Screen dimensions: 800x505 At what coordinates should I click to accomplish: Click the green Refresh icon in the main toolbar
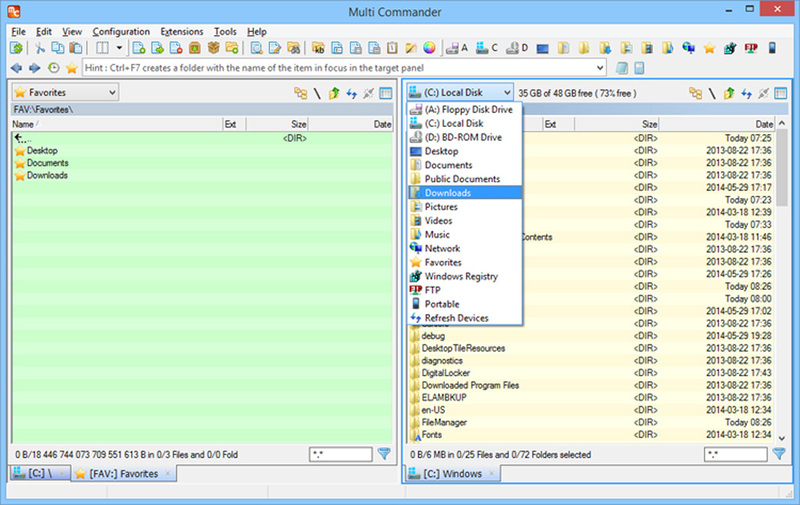click(16, 48)
